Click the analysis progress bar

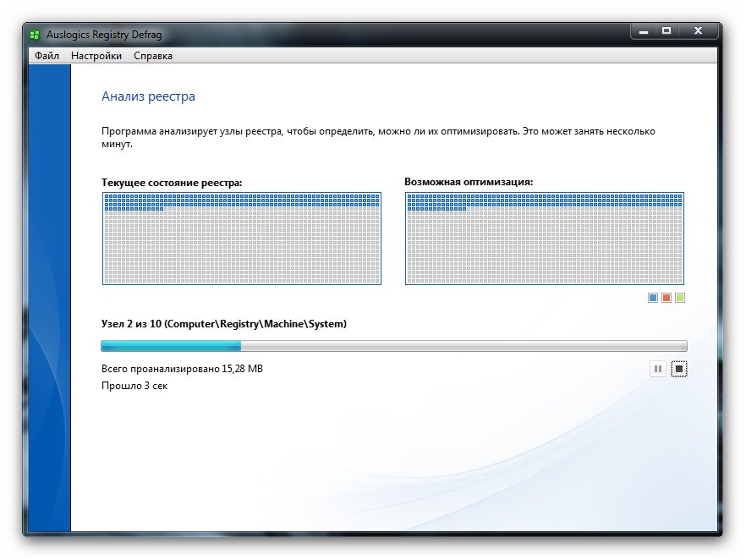[393, 346]
